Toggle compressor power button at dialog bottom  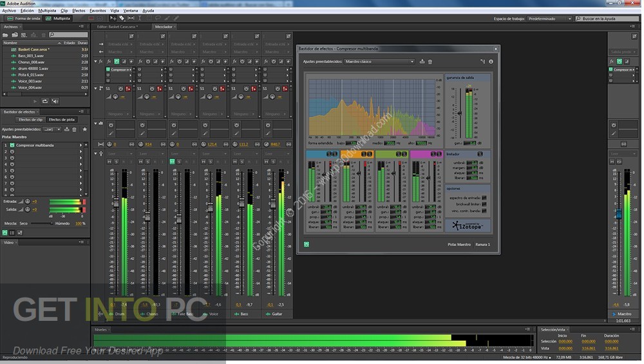307,244
